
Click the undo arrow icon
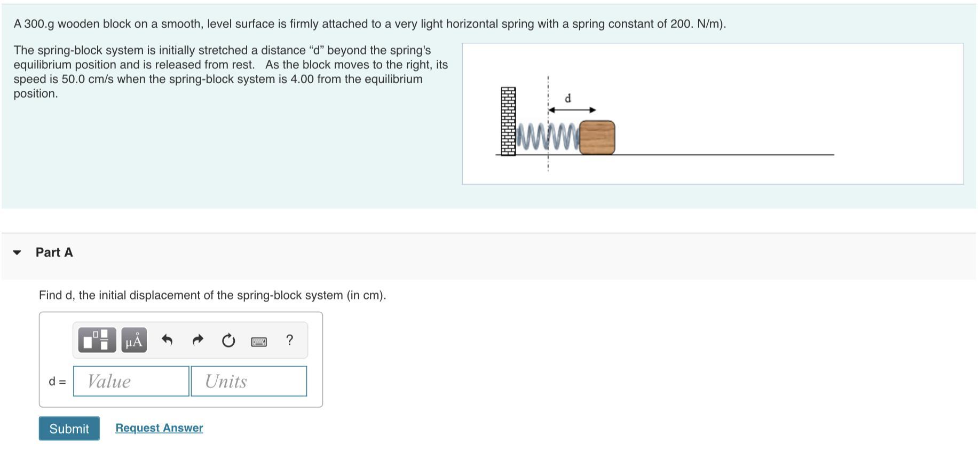[167, 340]
